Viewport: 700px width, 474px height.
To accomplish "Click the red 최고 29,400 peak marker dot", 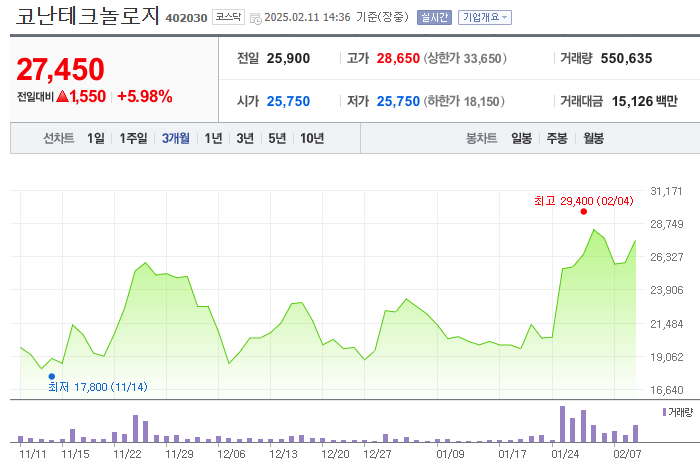I will coord(583,212).
